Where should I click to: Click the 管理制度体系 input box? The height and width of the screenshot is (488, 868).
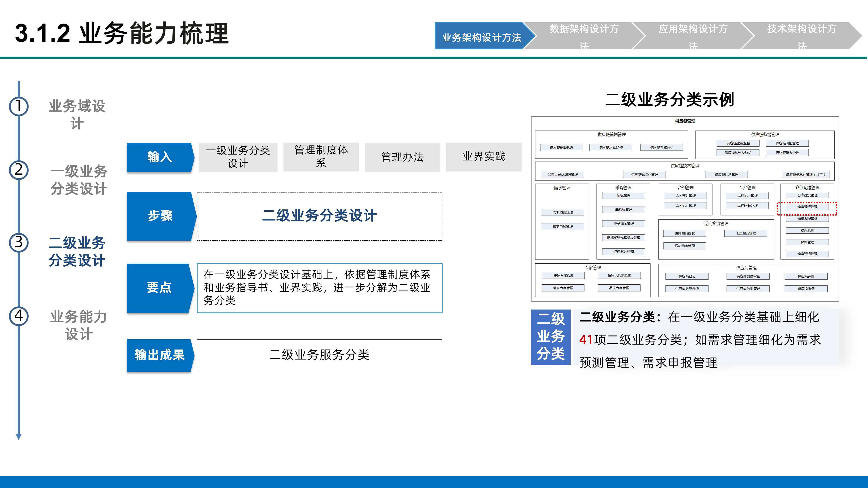[321, 157]
